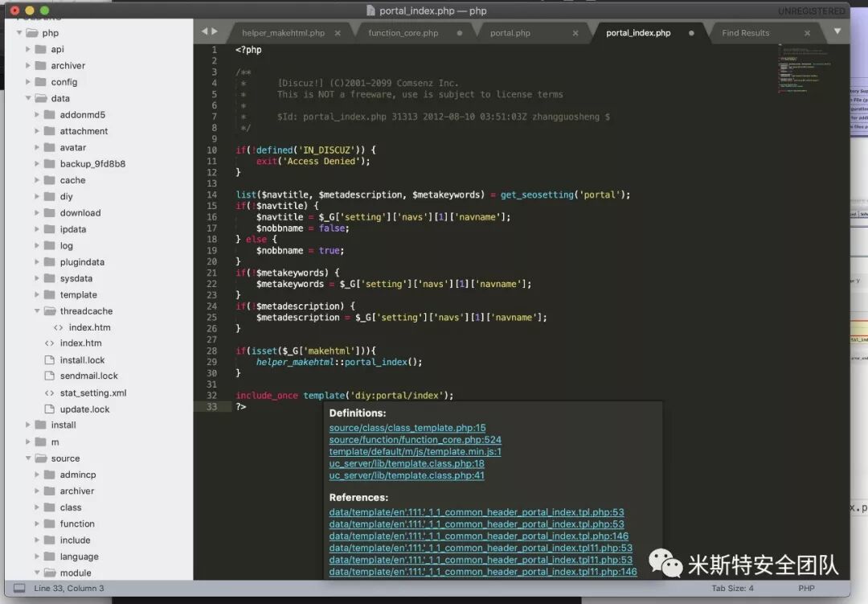This screenshot has width=868, height=604.
Task: Collapse the php root folder
Action: coord(19,33)
